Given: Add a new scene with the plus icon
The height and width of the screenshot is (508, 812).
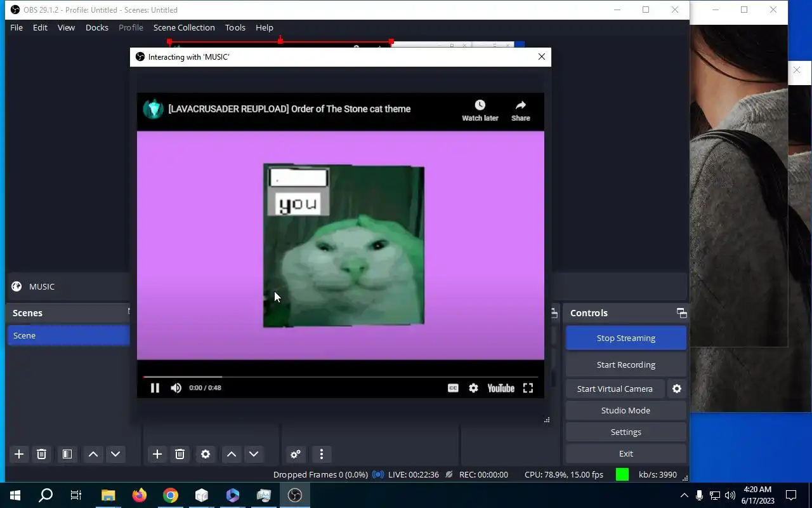Looking at the screenshot, I should click(19, 454).
